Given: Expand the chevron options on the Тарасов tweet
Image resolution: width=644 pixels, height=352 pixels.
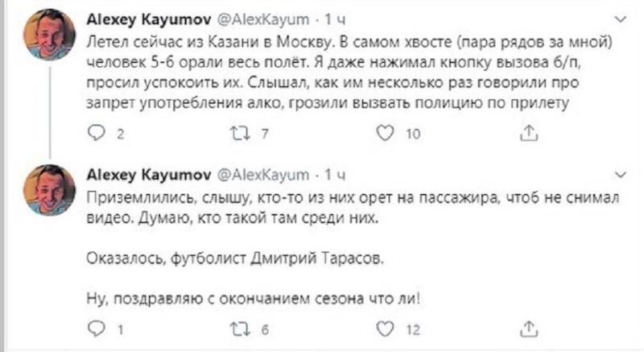Looking at the screenshot, I should [618, 173].
